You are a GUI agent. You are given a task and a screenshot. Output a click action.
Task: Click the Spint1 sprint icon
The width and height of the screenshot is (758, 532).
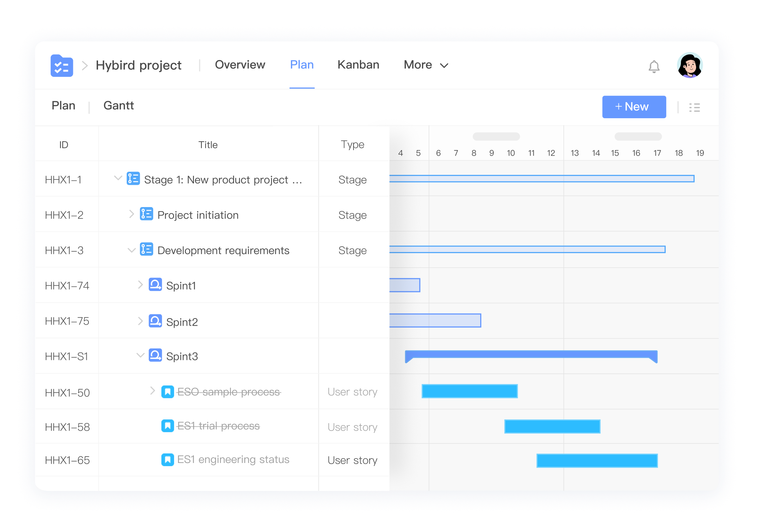155,285
